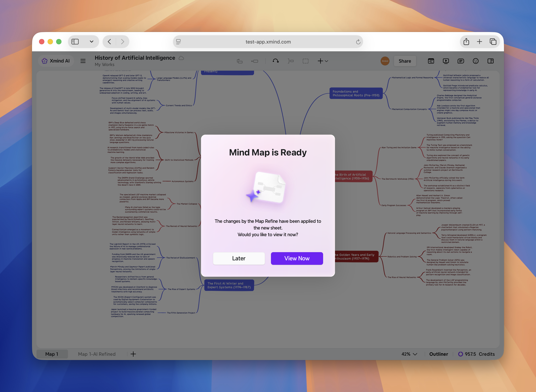
Task: Switch to Map 1-AI Refined sheet tab
Action: pos(97,354)
